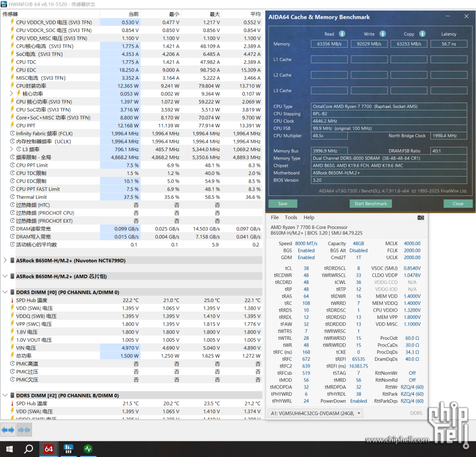
Task: Click the chip icon of DDR5 DIMM [#2]
Action: [x=12, y=395]
